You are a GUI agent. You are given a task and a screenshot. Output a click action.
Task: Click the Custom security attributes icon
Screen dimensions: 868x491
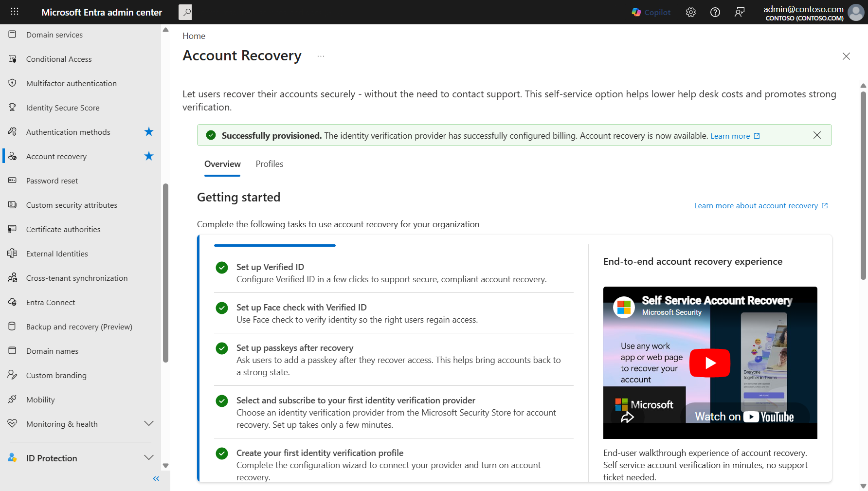point(12,205)
